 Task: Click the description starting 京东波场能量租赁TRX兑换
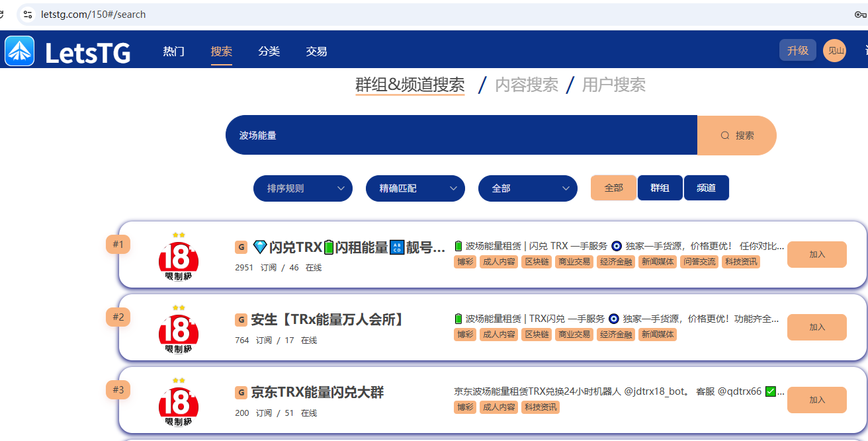tap(619, 391)
